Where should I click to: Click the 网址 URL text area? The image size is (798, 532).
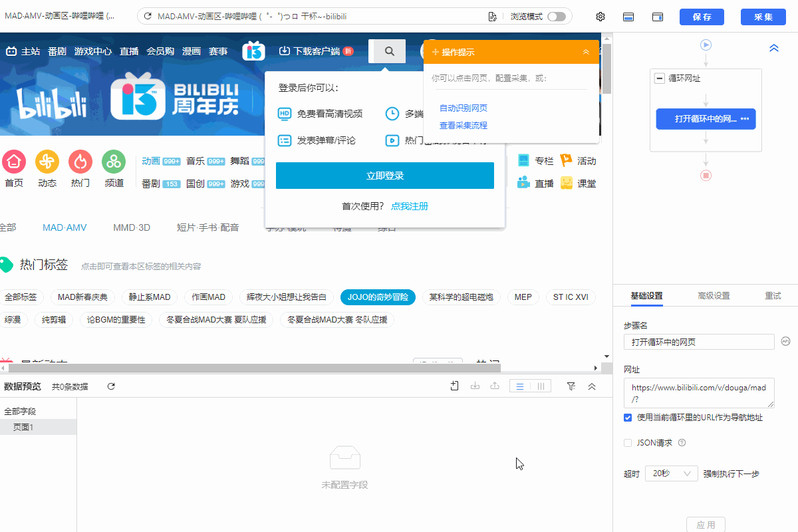coord(699,393)
